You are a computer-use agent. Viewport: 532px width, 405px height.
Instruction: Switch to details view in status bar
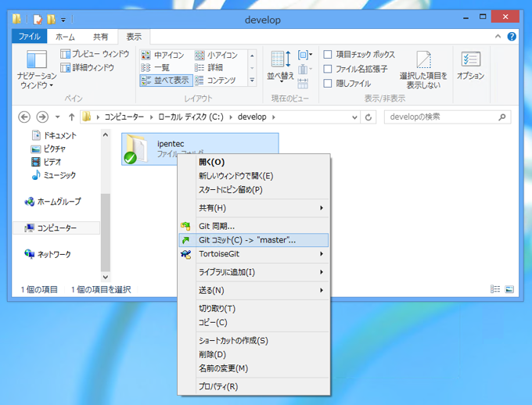pos(495,289)
